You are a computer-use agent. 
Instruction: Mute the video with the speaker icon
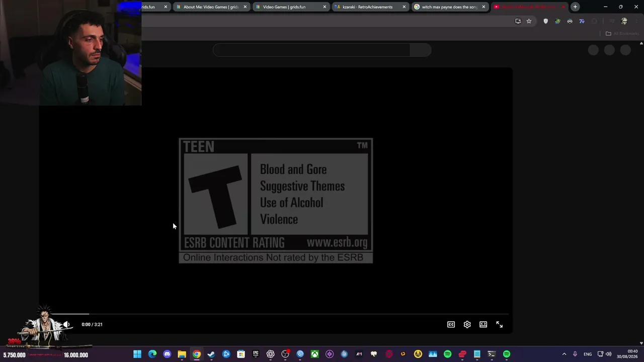click(66, 324)
